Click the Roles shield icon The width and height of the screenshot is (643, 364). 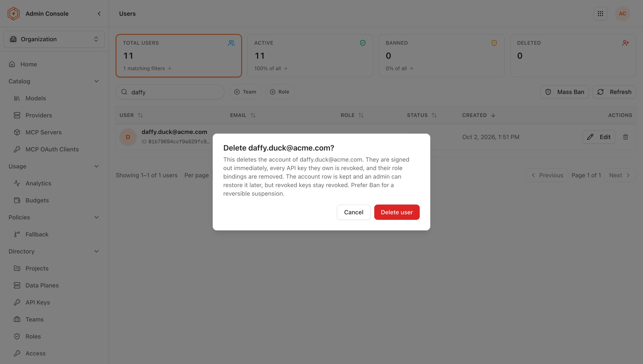(x=17, y=336)
